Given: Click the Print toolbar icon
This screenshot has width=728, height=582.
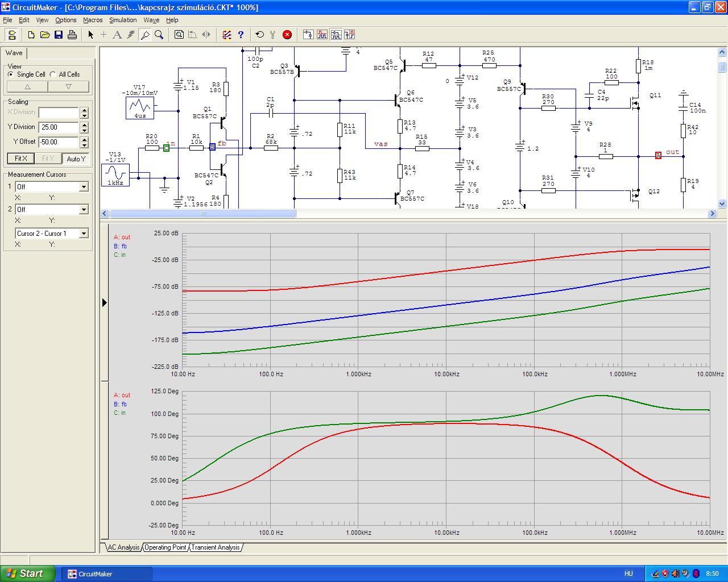Looking at the screenshot, I should coord(72,35).
